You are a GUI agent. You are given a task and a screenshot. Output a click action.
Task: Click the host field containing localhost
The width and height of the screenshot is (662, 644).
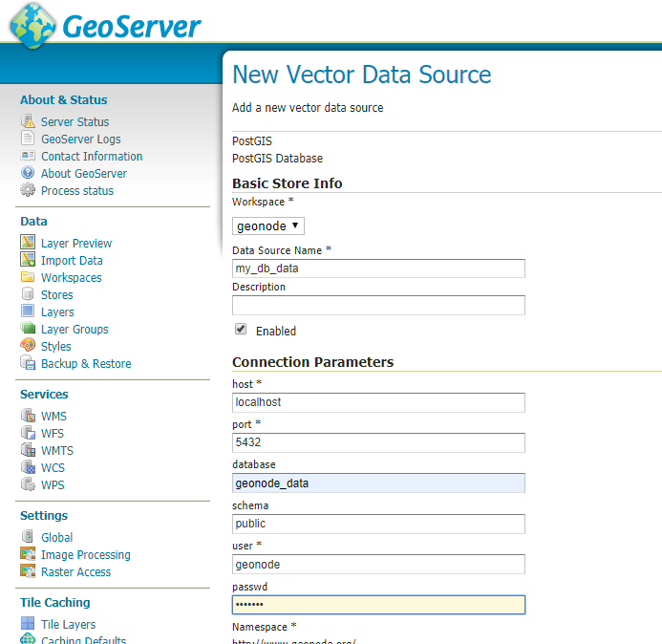coord(378,402)
